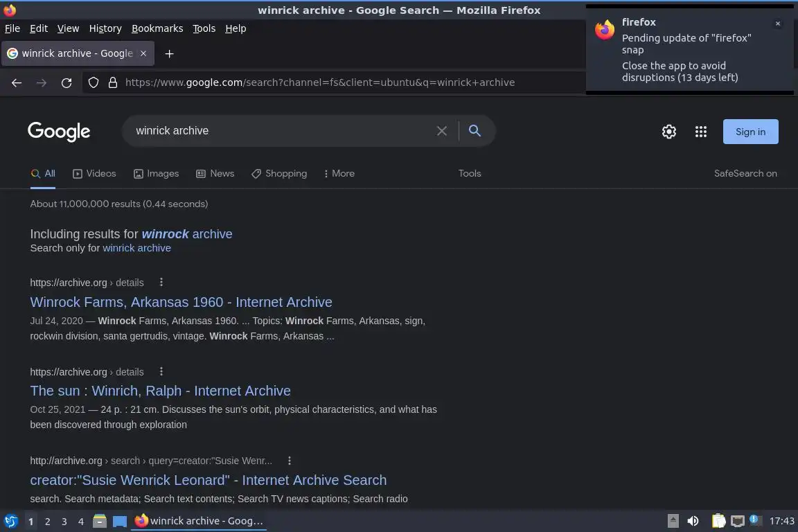Image resolution: width=798 pixels, height=532 pixels.
Task: Open the View menu
Action: 68,28
